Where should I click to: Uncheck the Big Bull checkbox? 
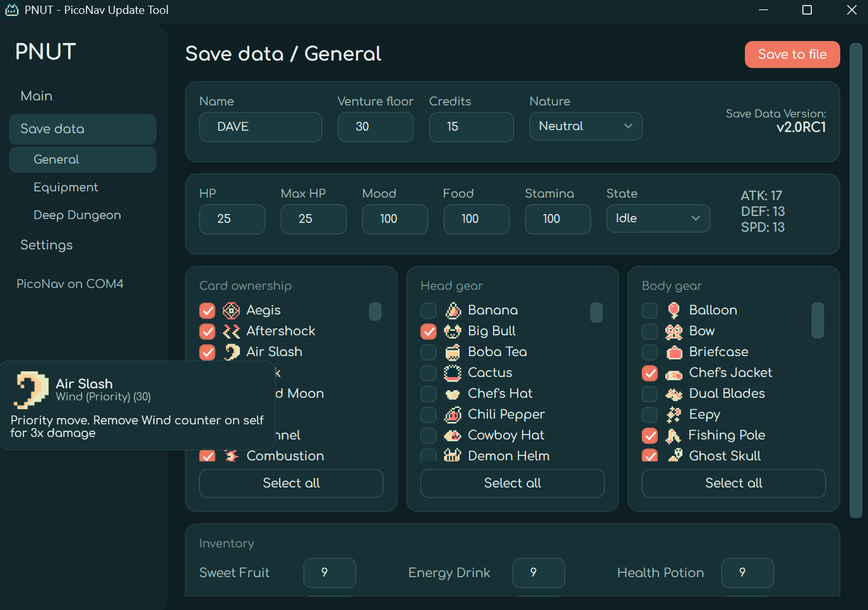[x=429, y=332]
